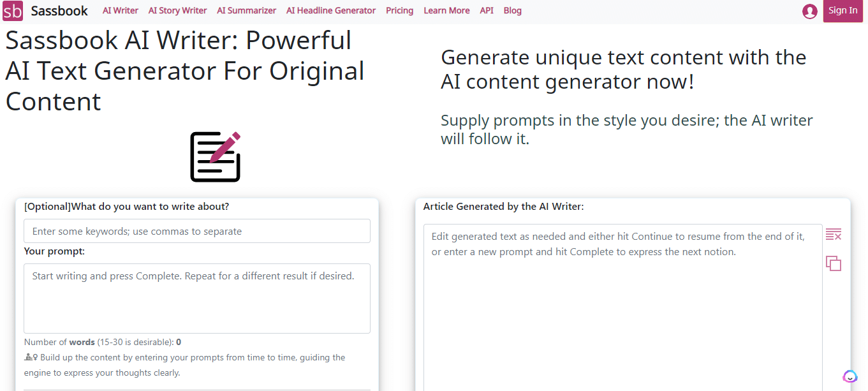Open the AI Summarizer page

[x=246, y=11]
